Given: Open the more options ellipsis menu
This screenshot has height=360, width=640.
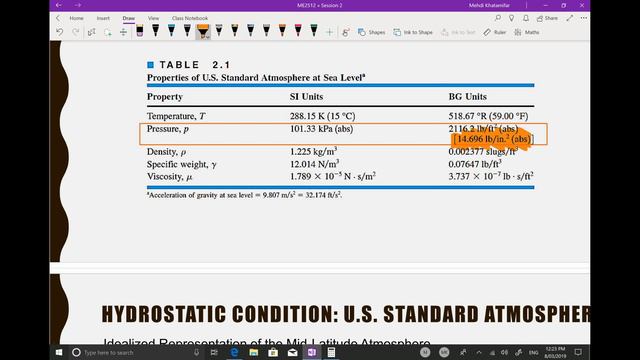Looking at the screenshot, I should [584, 18].
